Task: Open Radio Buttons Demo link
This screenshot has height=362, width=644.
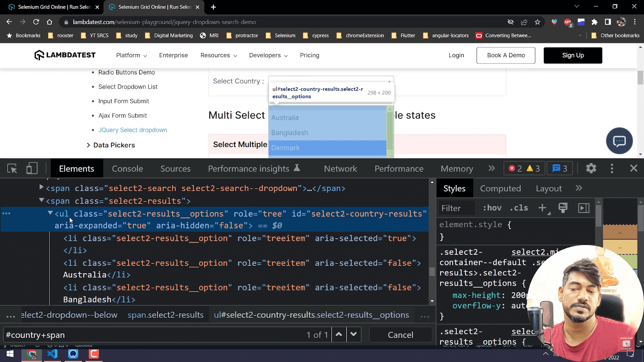Action: click(x=127, y=72)
